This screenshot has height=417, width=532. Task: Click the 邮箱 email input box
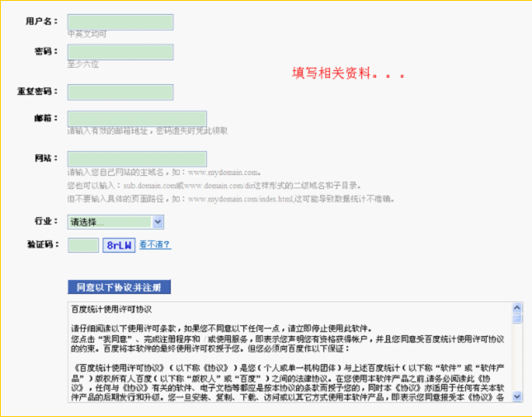click(x=137, y=119)
